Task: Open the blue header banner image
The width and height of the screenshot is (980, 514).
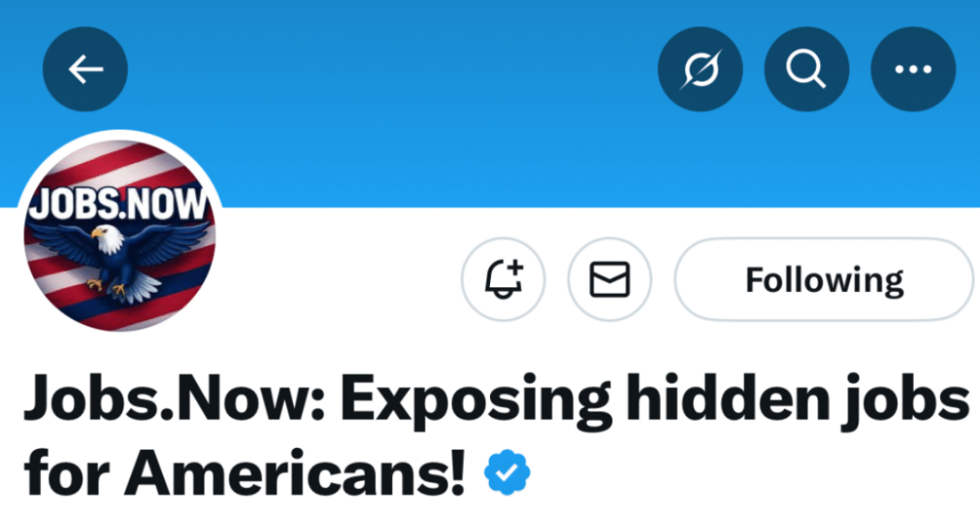Action: (x=419, y=126)
